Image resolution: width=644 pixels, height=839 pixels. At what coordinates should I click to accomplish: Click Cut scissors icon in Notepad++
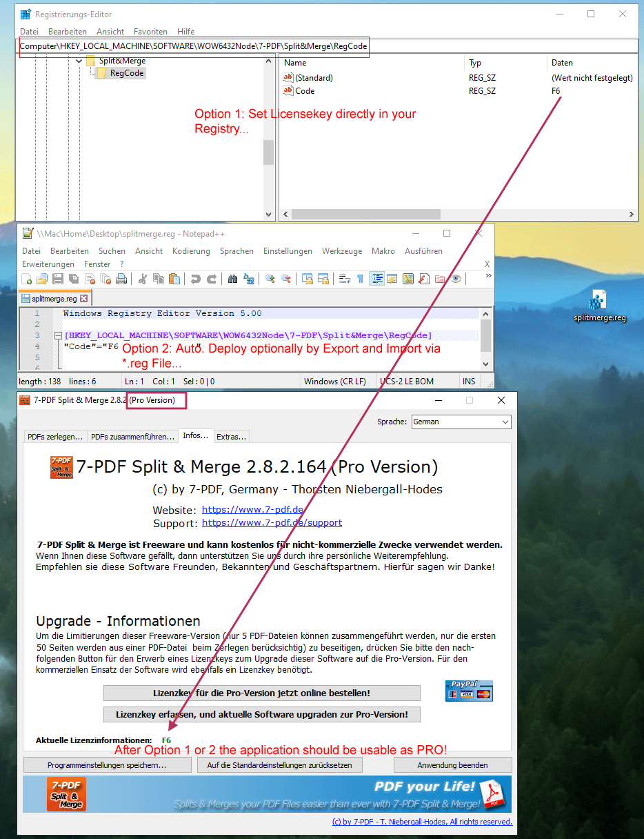142,279
